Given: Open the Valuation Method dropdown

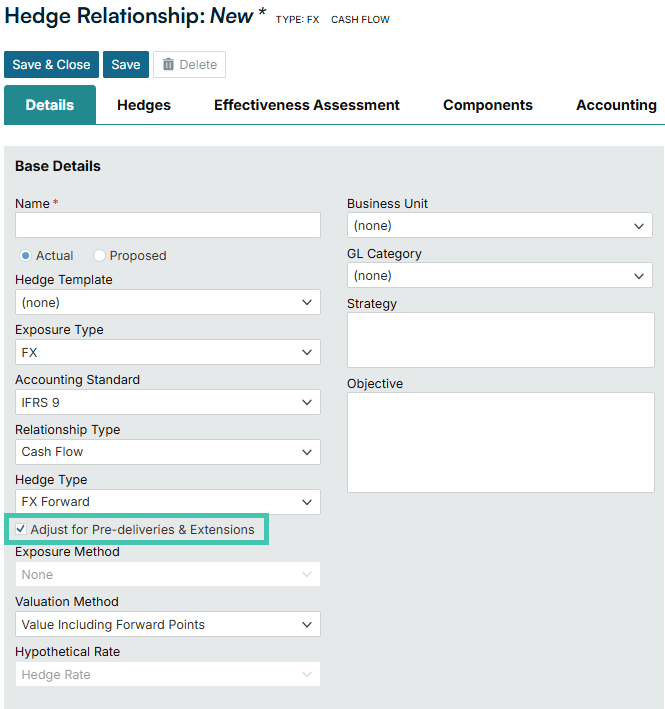Looking at the screenshot, I should tap(168, 624).
